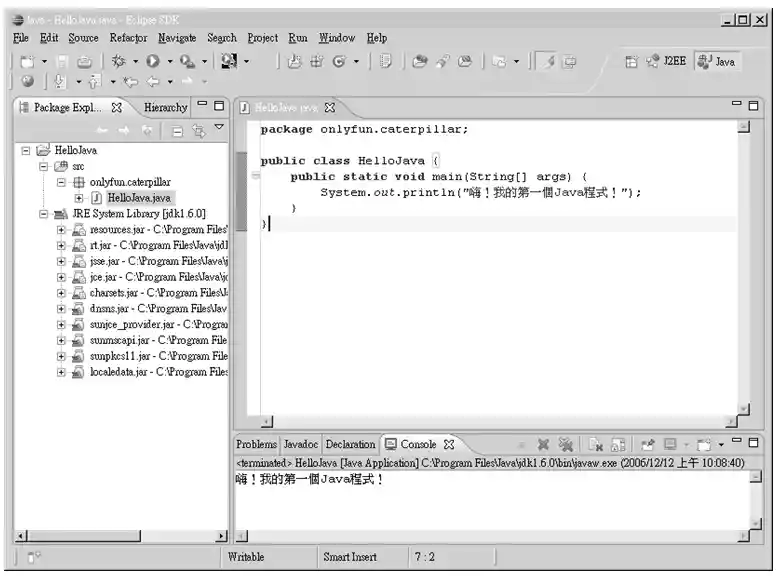776x576 pixels.
Task: Expand the resources.jar node
Action: (x=61, y=230)
